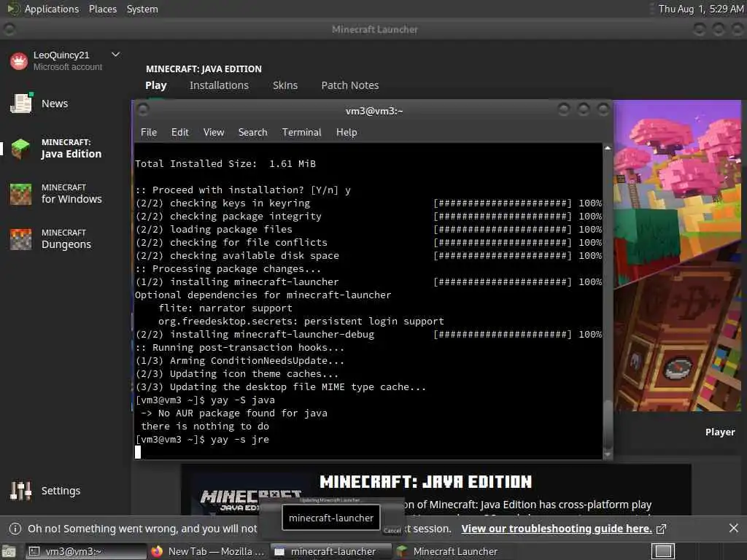The width and height of the screenshot is (747, 560).
Task: Click Firefox icon in taskbar
Action: (157, 551)
